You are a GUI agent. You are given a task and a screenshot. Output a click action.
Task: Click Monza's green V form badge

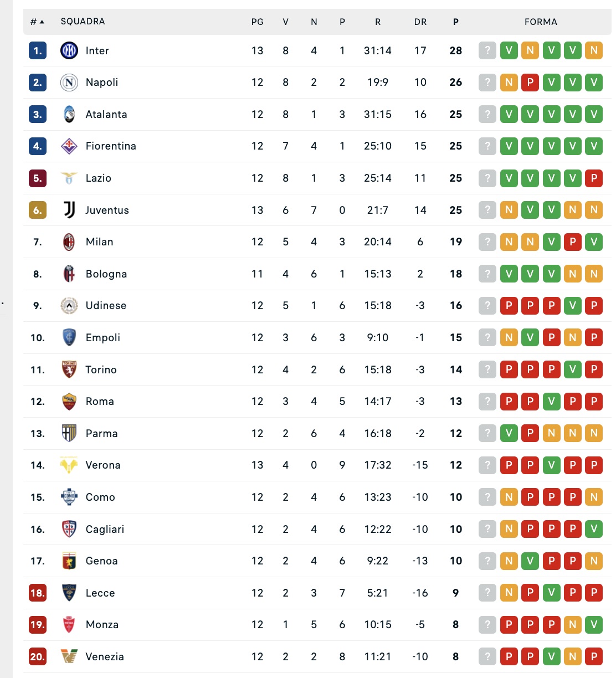(594, 625)
